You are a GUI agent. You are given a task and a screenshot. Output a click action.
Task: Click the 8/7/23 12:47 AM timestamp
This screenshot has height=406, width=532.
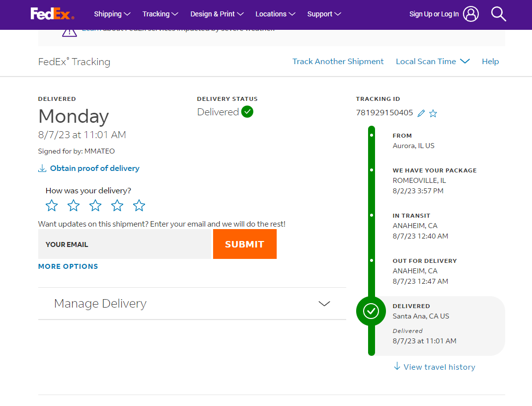pyautogui.click(x=420, y=281)
